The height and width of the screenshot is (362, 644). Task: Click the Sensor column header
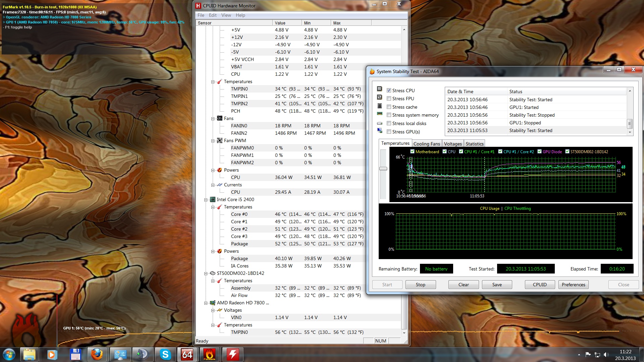click(x=234, y=23)
